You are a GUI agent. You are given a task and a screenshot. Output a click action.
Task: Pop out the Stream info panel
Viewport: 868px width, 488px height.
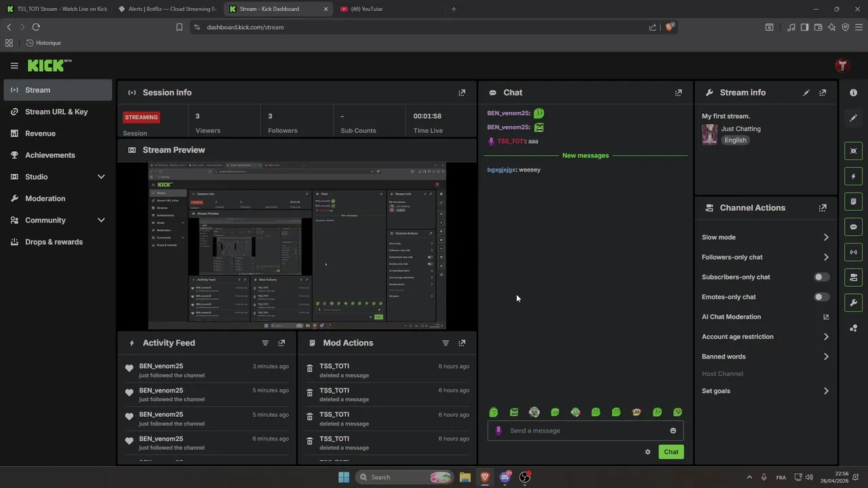tap(823, 93)
